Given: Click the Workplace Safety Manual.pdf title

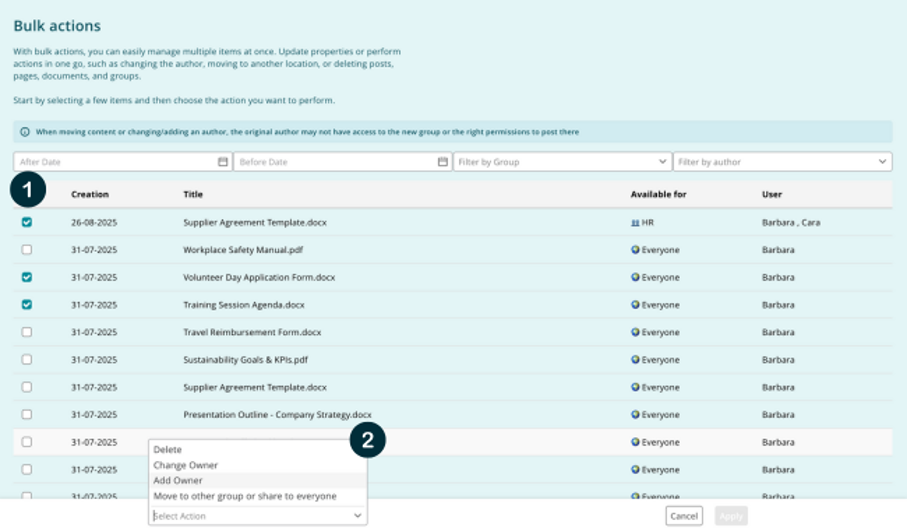Looking at the screenshot, I should coord(243,250).
